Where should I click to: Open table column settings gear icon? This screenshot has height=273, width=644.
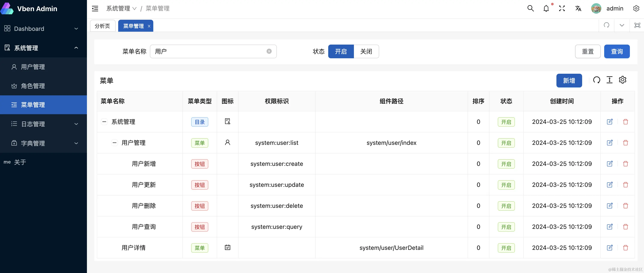(623, 80)
